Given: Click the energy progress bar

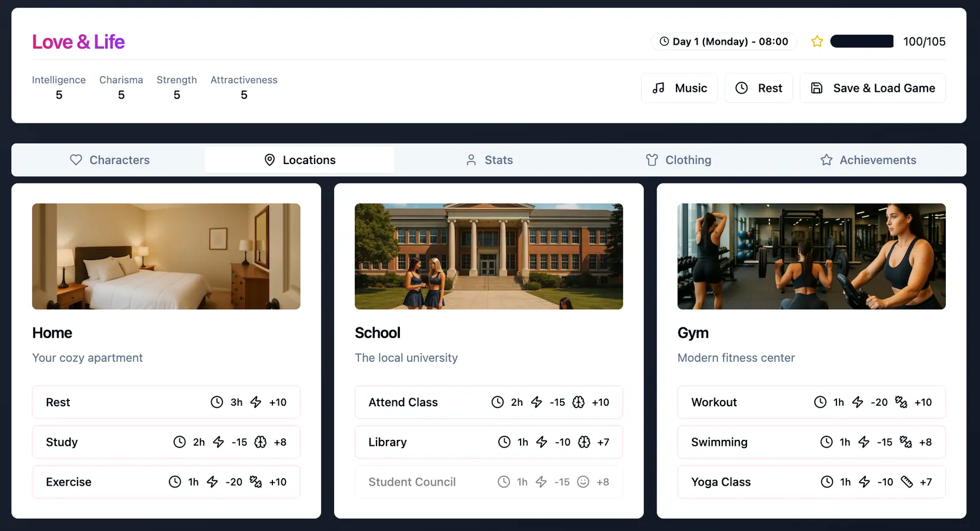Looking at the screenshot, I should click(861, 41).
